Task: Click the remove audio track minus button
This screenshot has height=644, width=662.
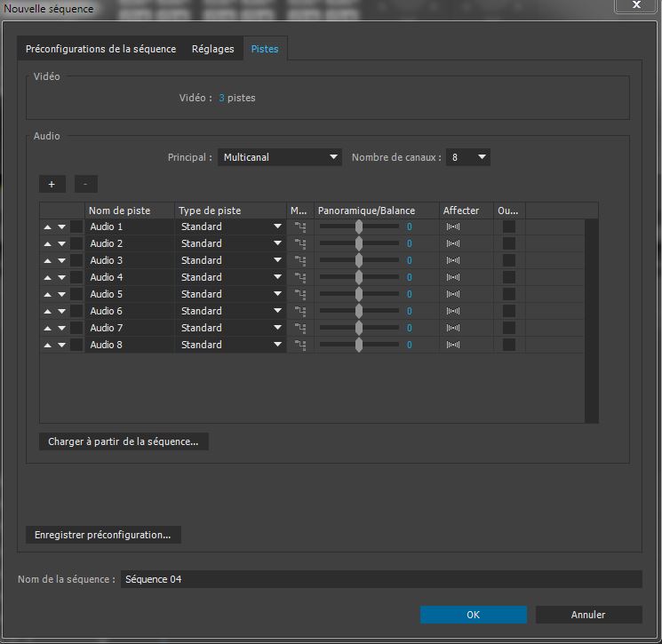Action: [x=85, y=184]
